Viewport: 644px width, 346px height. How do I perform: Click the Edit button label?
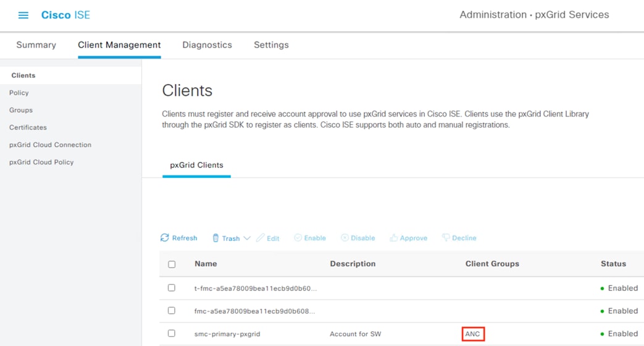pos(273,238)
